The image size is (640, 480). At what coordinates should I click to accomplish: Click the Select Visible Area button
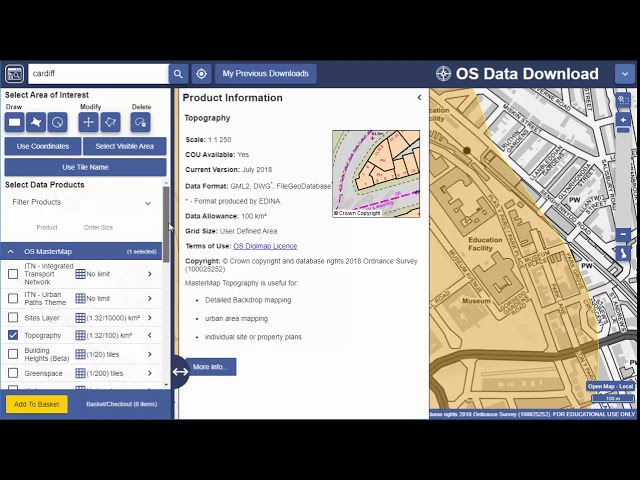tap(124, 146)
